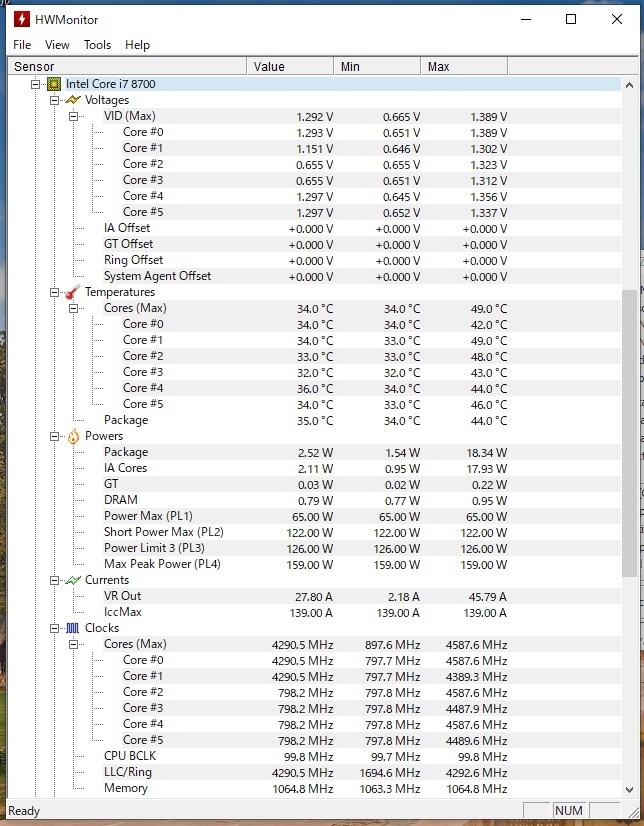Open the Tools menu

[97, 45]
